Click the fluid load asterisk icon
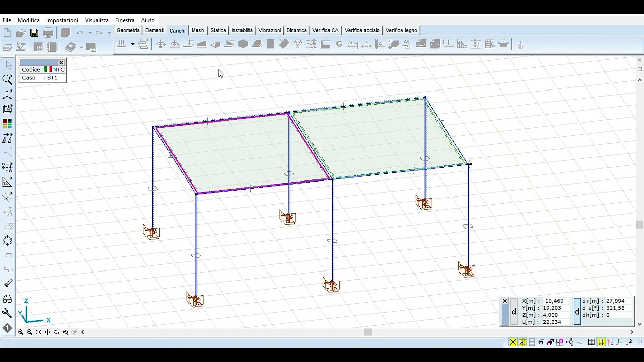644x362 pixels. tap(297, 44)
